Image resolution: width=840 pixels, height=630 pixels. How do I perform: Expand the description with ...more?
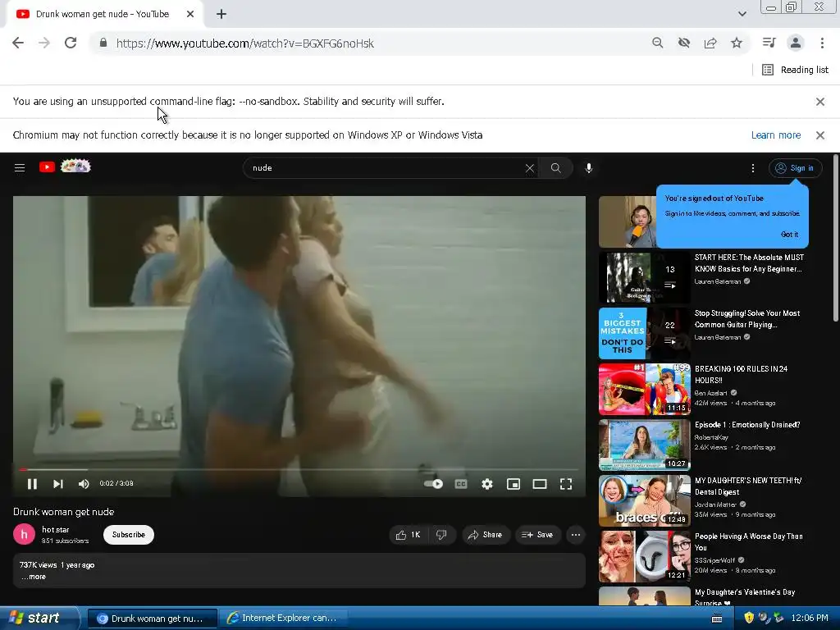coord(34,577)
